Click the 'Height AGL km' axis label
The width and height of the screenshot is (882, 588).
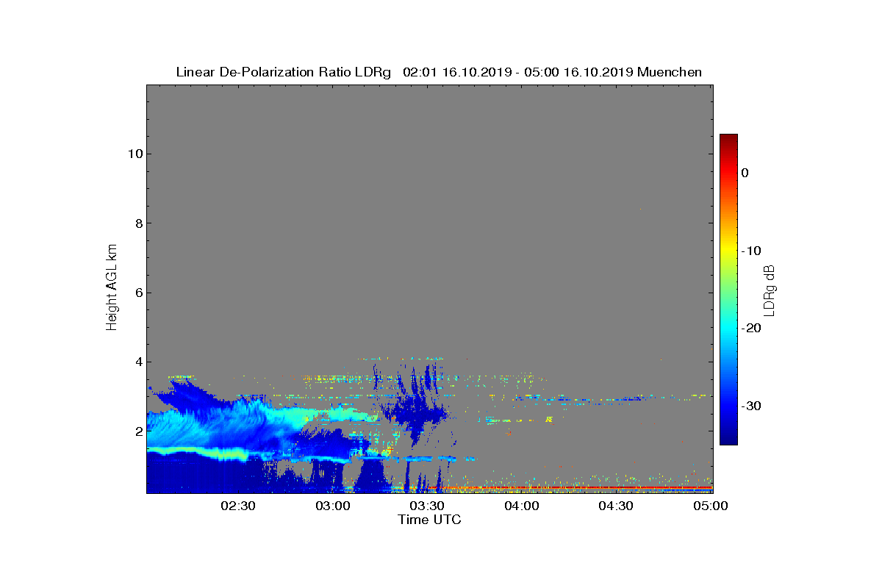pos(112,287)
